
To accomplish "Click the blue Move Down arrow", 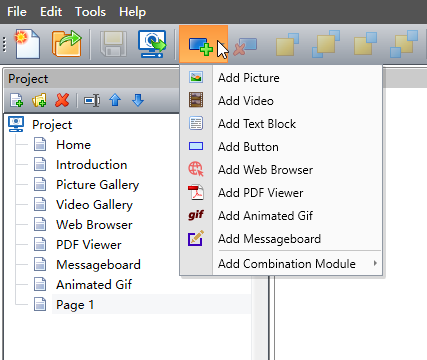I will tap(138, 100).
